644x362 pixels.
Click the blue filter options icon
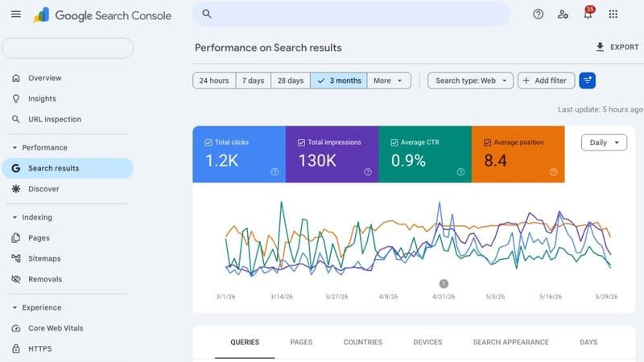[588, 80]
